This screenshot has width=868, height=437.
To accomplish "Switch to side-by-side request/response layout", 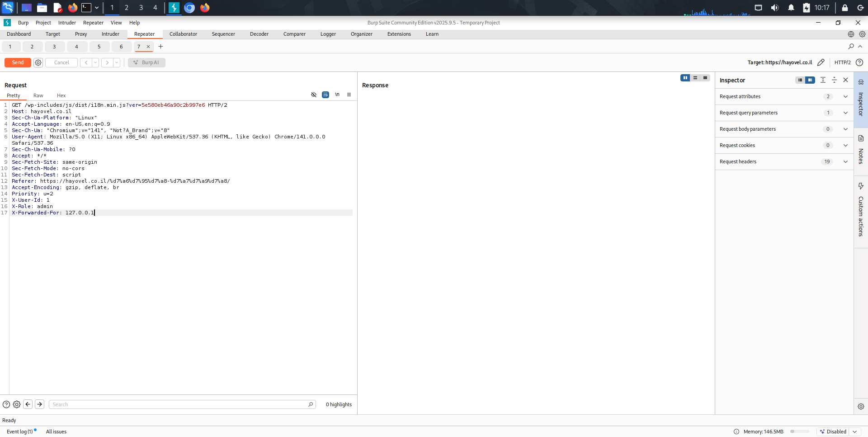I will pyautogui.click(x=685, y=78).
